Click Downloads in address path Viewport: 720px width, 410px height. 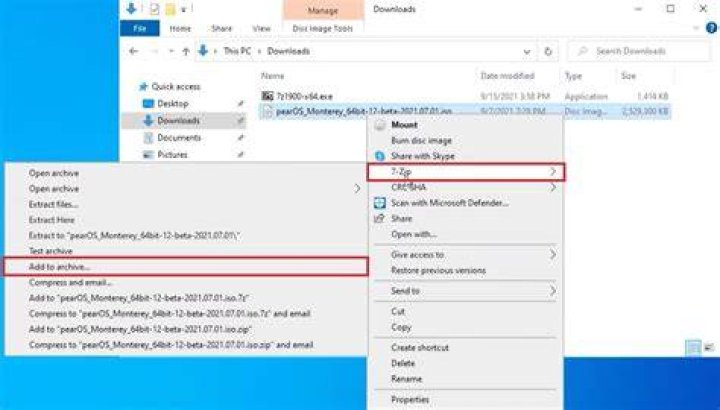(288, 51)
